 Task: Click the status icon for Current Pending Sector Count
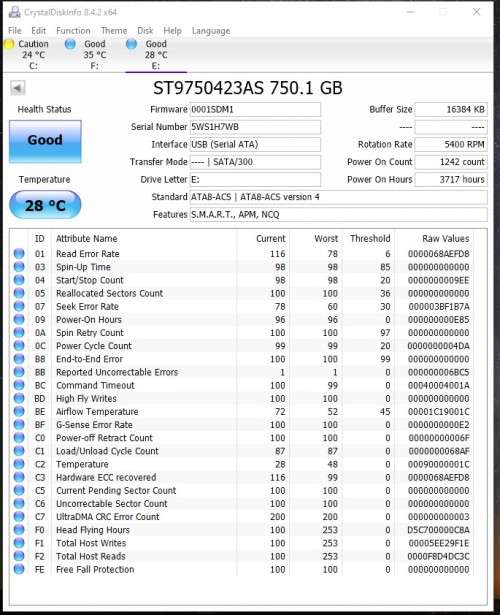[x=19, y=490]
